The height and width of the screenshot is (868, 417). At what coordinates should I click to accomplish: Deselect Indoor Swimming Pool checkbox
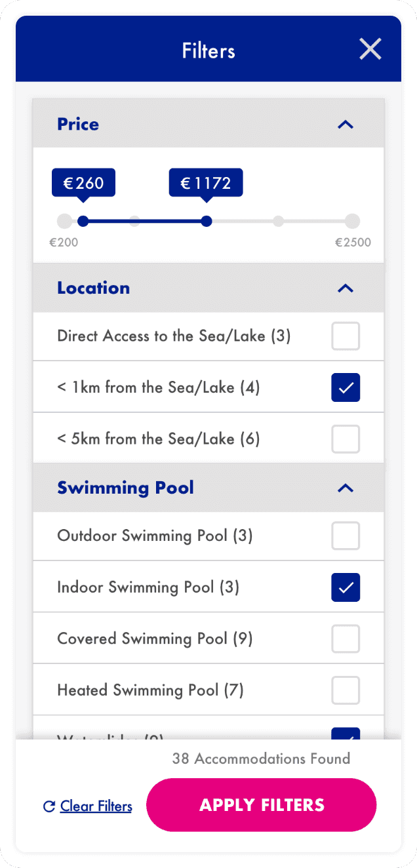[346, 587]
